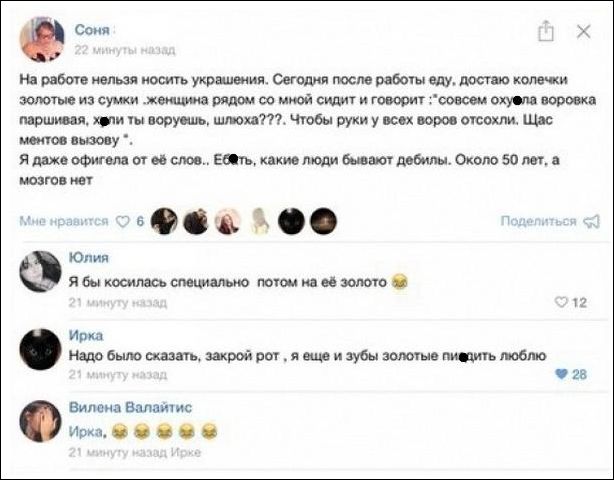Open Ирка's profile name link
The image size is (614, 480).
click(86, 336)
